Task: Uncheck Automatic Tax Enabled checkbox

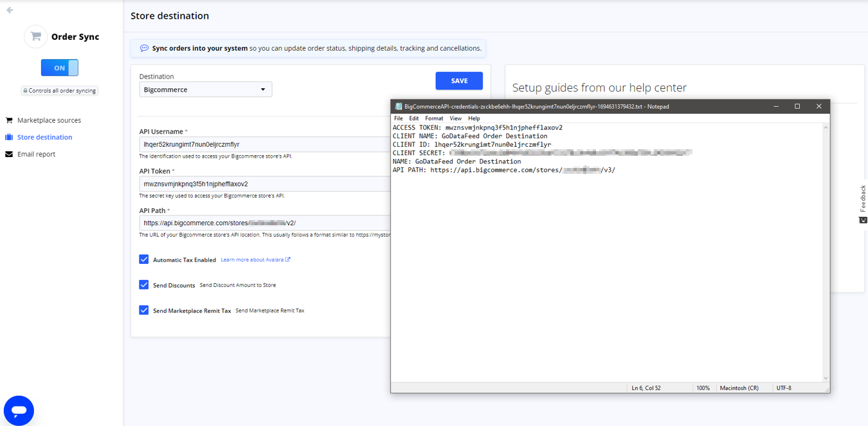Action: pyautogui.click(x=144, y=259)
